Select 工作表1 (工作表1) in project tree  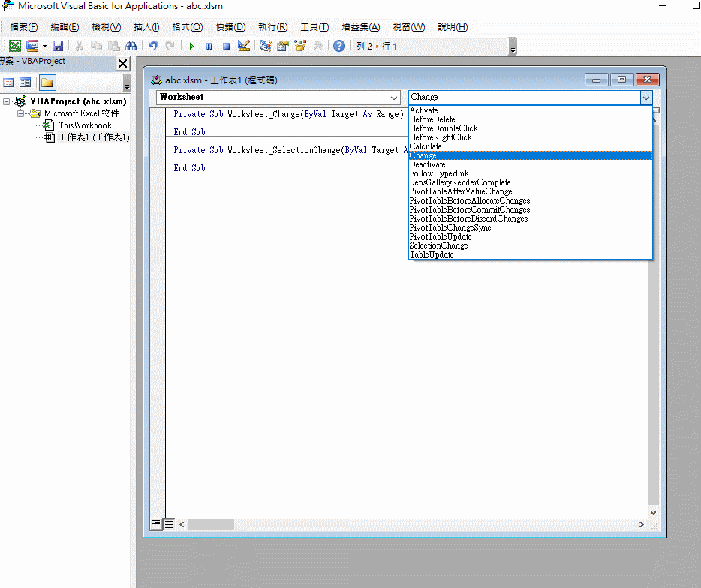(x=94, y=137)
